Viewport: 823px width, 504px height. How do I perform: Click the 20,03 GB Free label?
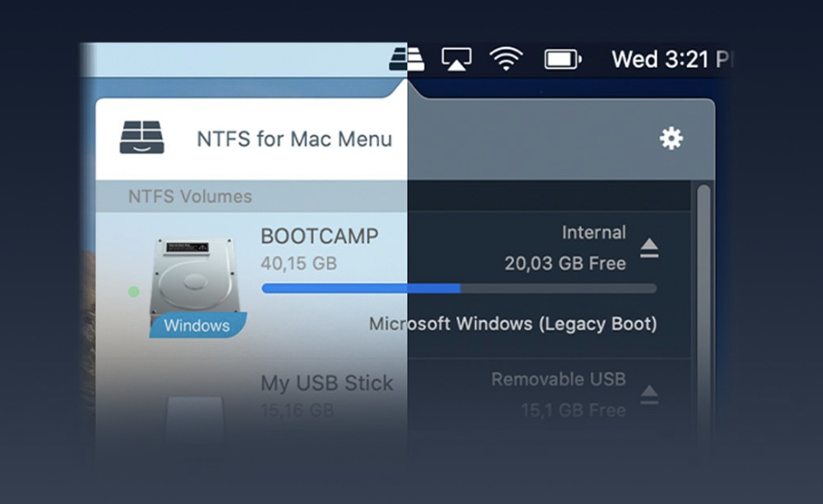(x=565, y=263)
